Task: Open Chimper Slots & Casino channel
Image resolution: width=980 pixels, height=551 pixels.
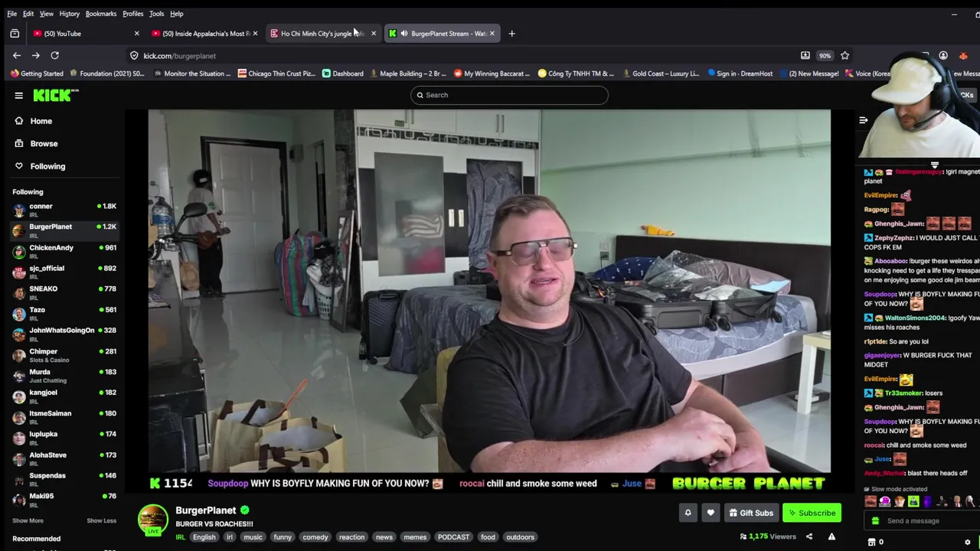Action: tap(64, 355)
